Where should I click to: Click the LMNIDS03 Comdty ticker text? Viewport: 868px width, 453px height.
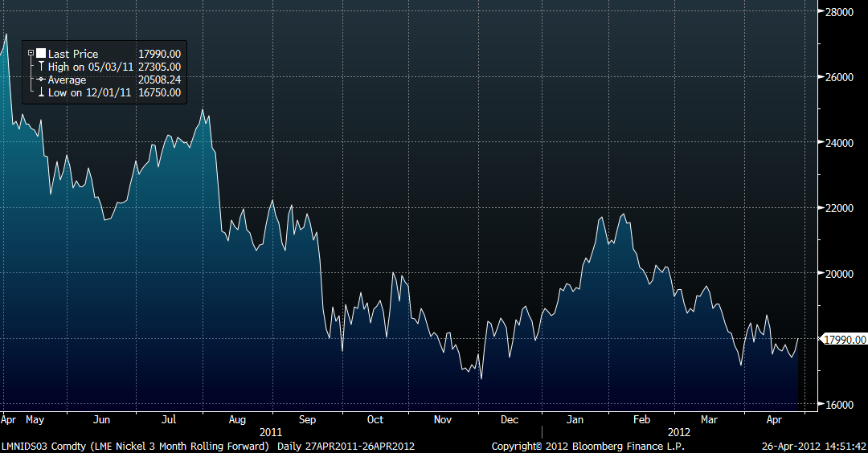(x=39, y=446)
